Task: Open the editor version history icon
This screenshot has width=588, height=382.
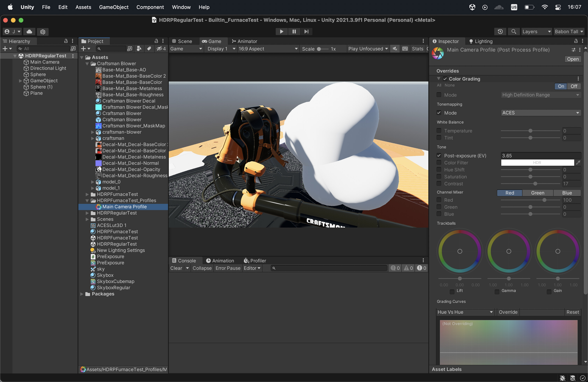Action: tap(500, 32)
